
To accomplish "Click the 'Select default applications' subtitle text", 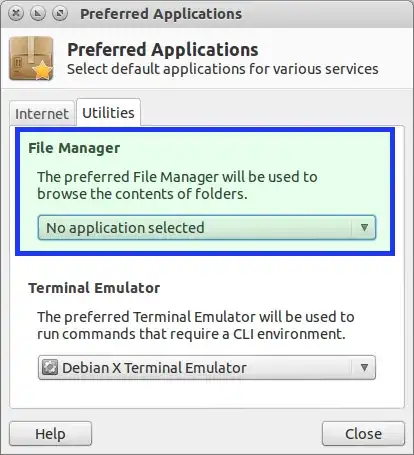I will (x=223, y=69).
